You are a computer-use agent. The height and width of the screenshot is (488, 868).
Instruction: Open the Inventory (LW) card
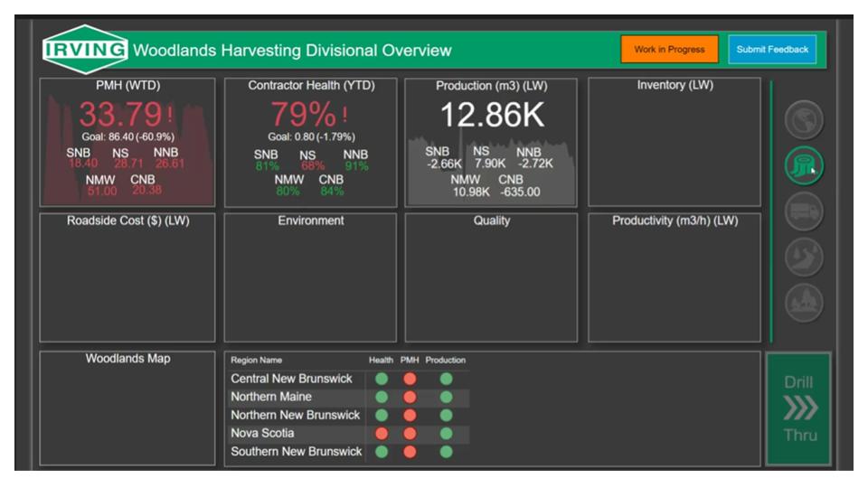(x=675, y=142)
